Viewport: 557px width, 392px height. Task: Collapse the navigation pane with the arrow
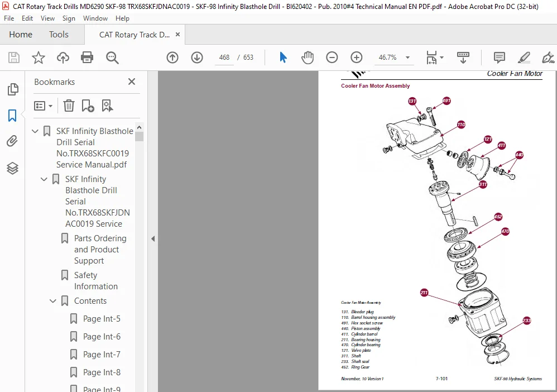coord(153,239)
